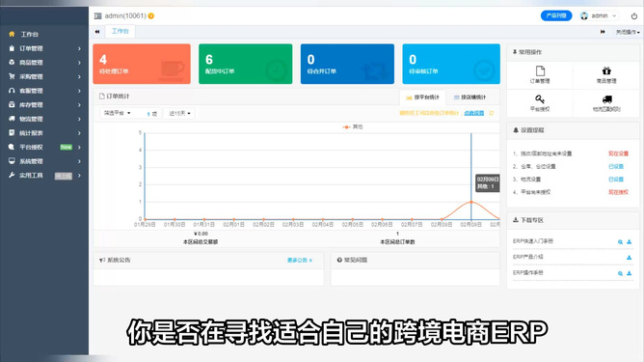Open the orange 待处理订单 card showing 4

(142, 64)
